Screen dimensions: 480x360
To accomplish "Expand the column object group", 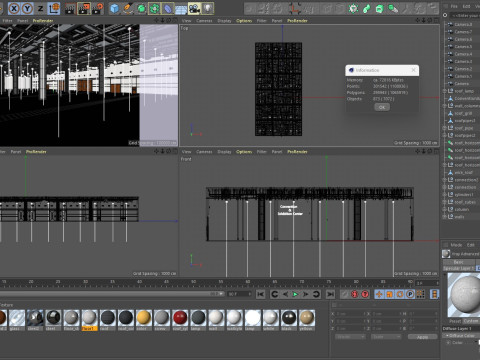I will 445,209.
